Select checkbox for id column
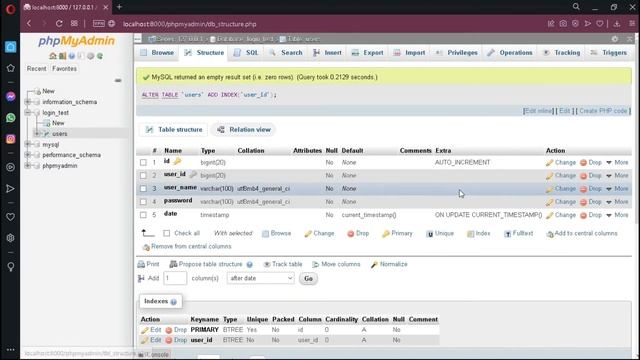 coord(143,162)
